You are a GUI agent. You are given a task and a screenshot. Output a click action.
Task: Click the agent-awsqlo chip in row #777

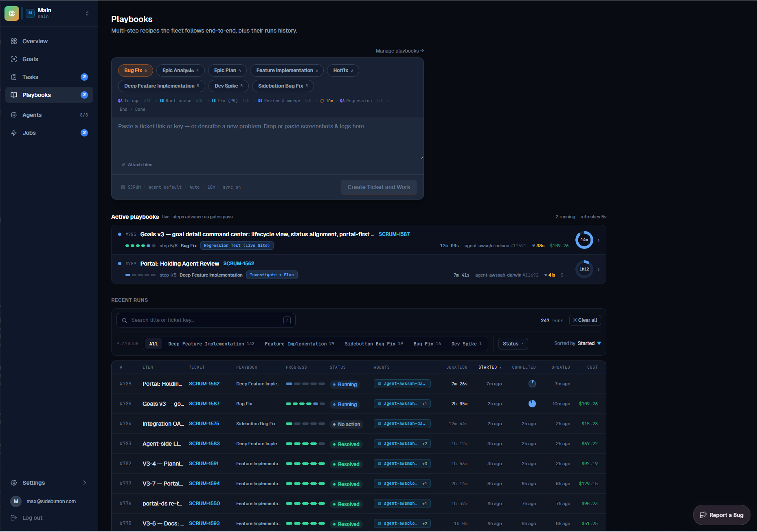(x=402, y=484)
